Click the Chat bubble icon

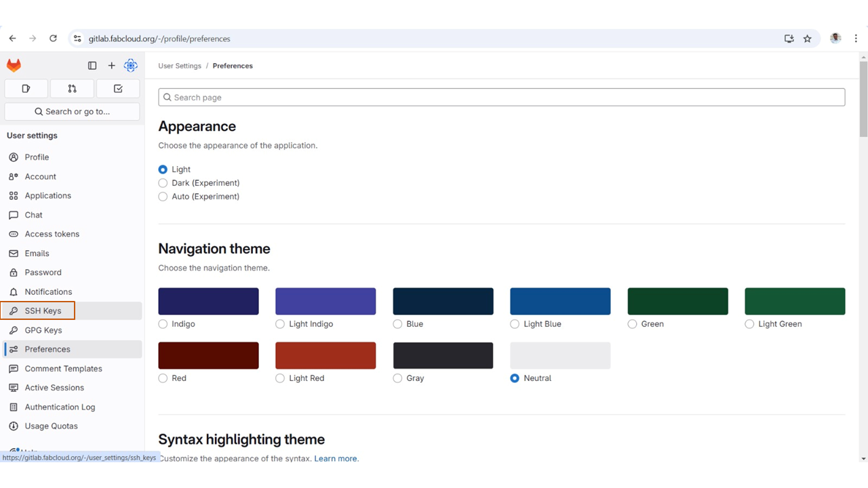tap(14, 215)
